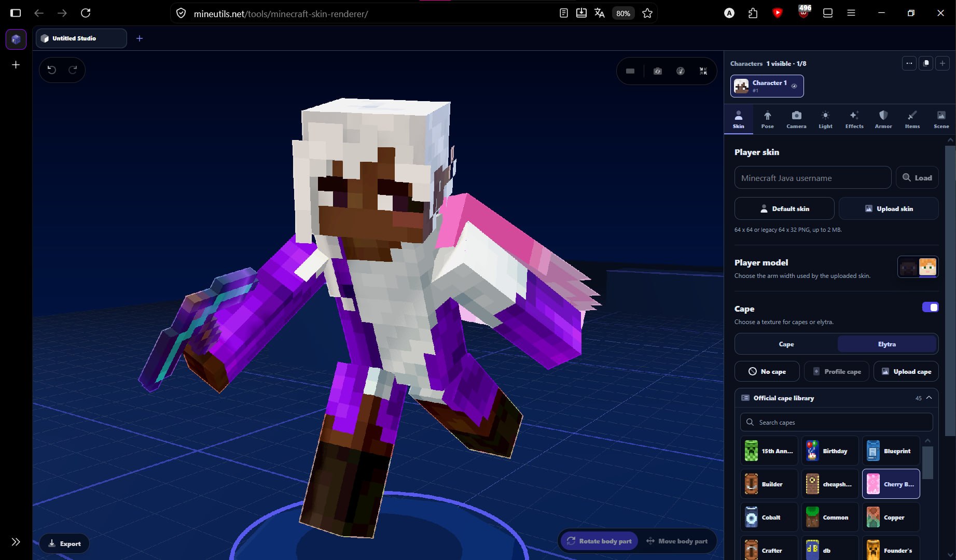The height and width of the screenshot is (560, 956).
Task: Expand the left sidebar with double chevron
Action: pyautogui.click(x=16, y=542)
